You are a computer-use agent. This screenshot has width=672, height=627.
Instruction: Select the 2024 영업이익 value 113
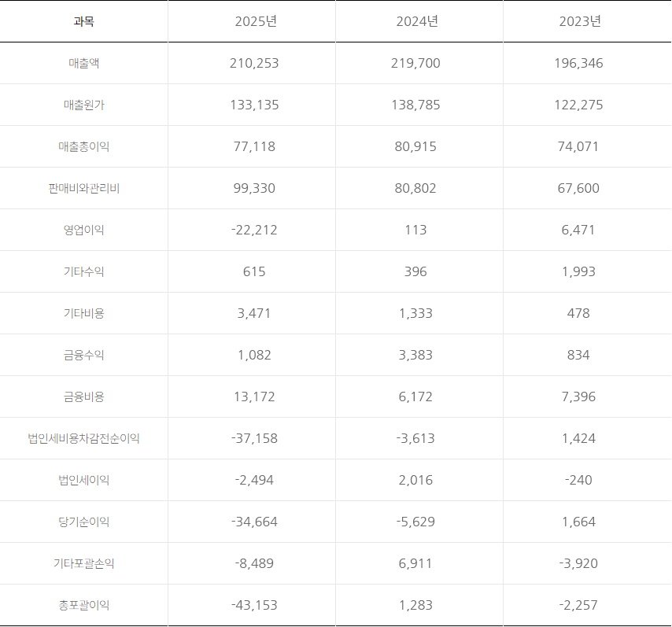415,231
